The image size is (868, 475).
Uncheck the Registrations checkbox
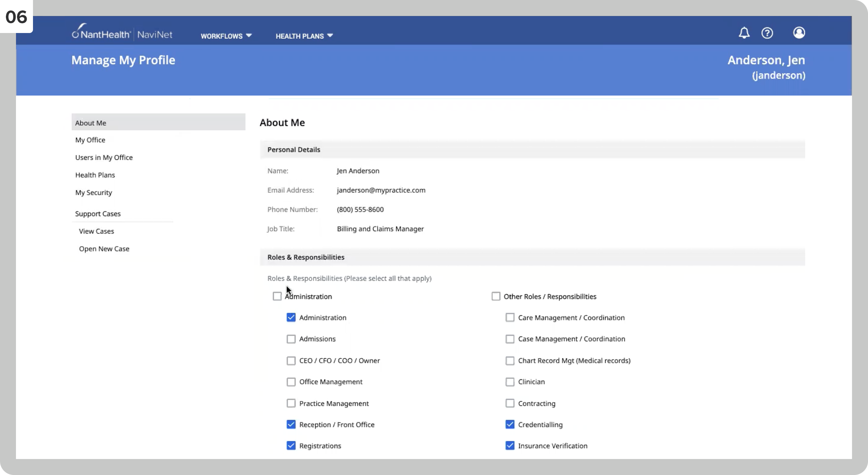point(291,445)
